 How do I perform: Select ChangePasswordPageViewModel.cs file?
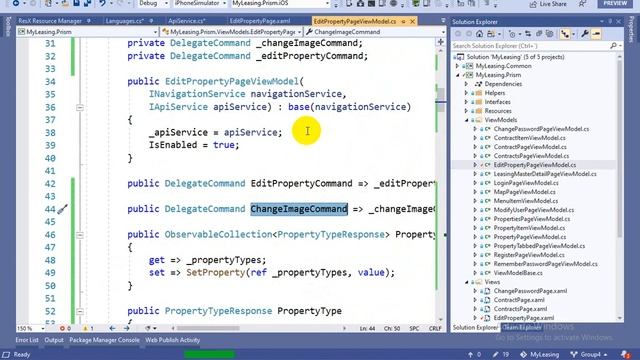pyautogui.click(x=541, y=129)
